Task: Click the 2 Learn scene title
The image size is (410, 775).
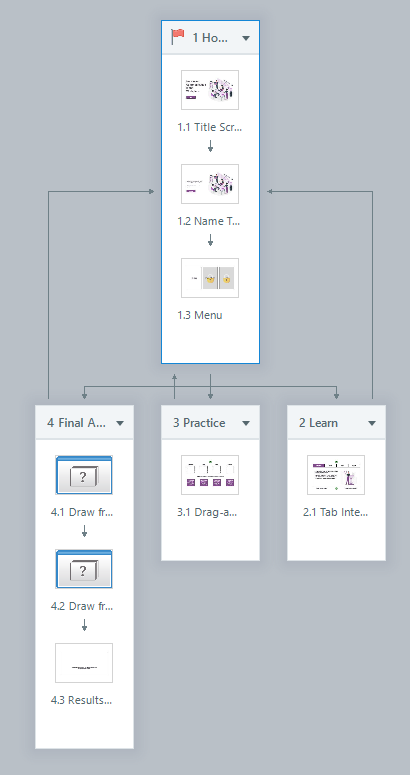Action: click(319, 423)
